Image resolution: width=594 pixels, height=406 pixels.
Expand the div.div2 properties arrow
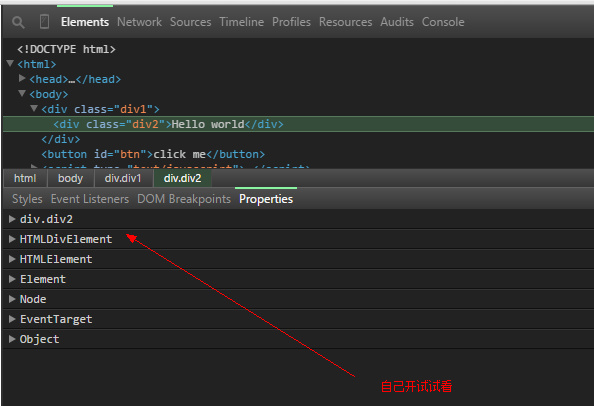[12, 219]
